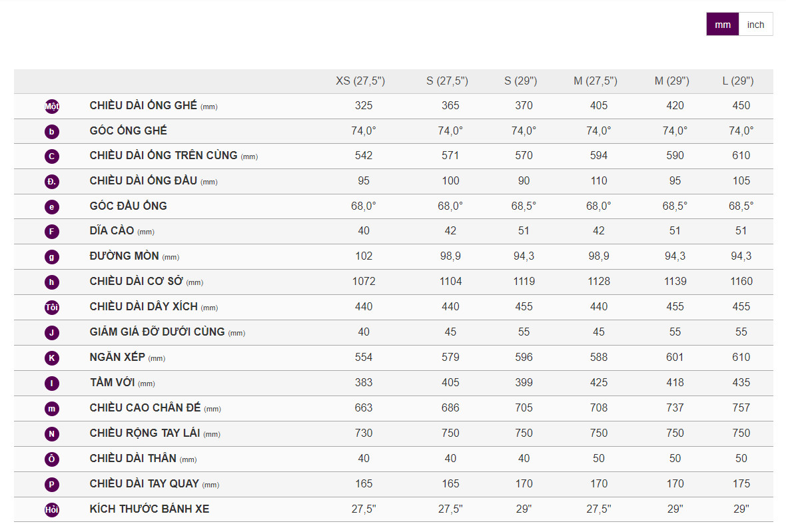Click the Tầm với row label

point(111,382)
